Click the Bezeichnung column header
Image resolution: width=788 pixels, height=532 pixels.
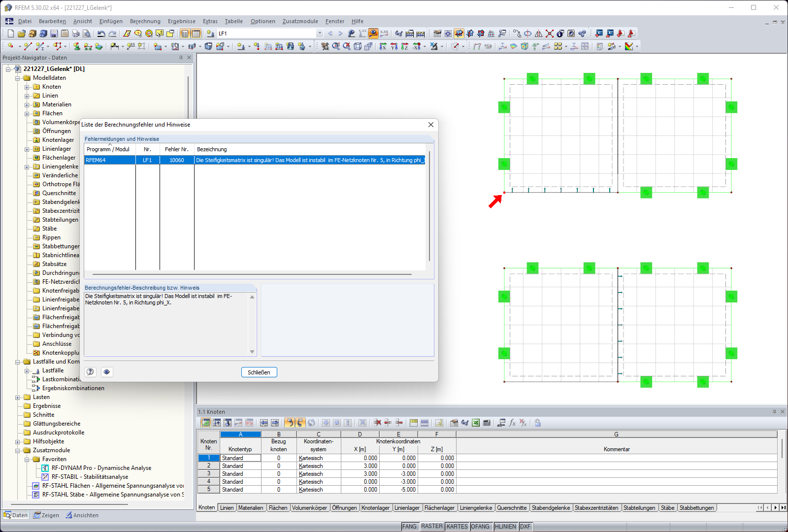point(310,149)
